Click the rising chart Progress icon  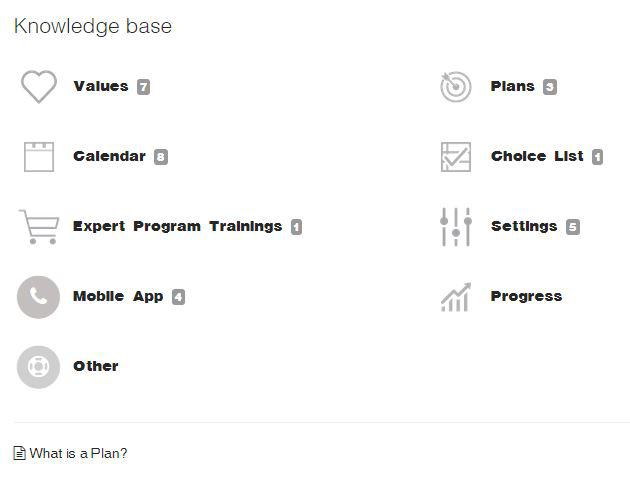[x=456, y=297]
